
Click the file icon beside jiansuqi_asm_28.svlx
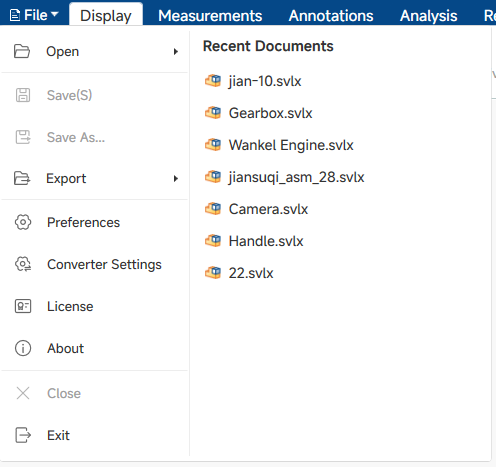[x=213, y=177]
